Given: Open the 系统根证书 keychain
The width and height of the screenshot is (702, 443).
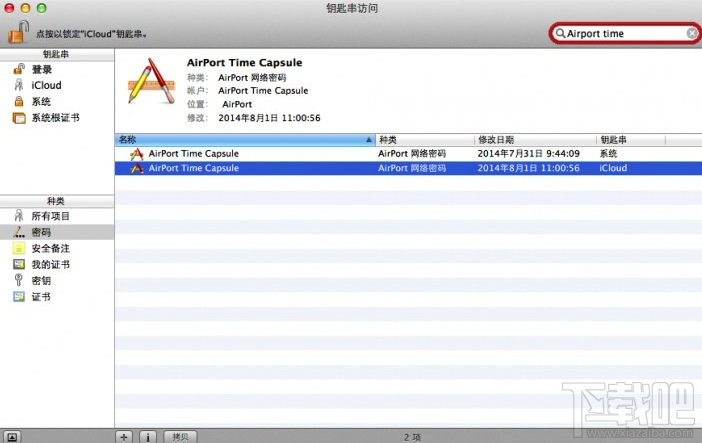Looking at the screenshot, I should pyautogui.click(x=55, y=118).
